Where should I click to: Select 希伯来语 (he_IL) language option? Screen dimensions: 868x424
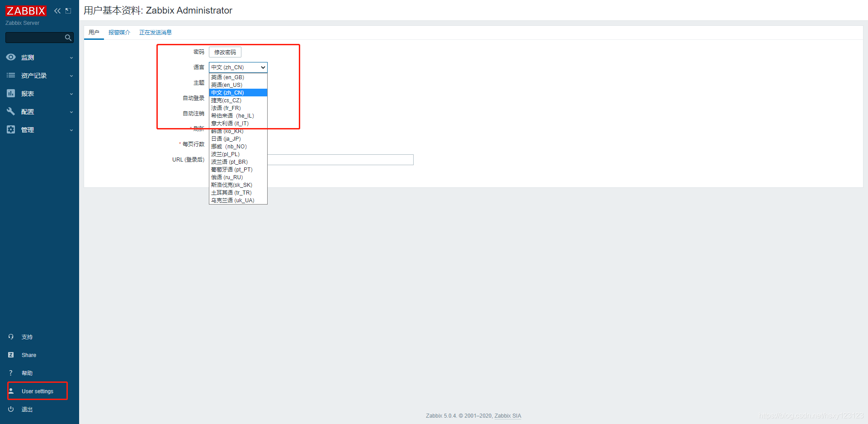pos(238,116)
